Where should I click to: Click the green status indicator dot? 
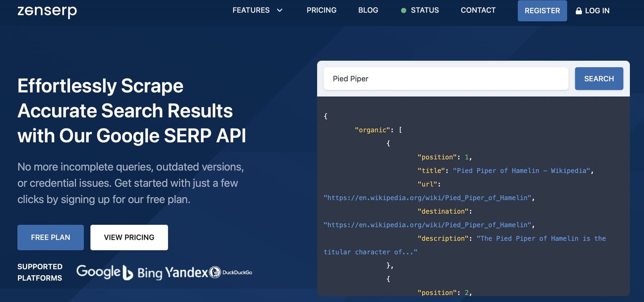[403, 10]
